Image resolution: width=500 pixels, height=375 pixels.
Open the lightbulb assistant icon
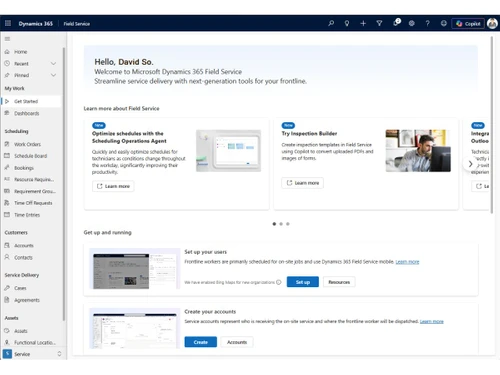(347, 23)
